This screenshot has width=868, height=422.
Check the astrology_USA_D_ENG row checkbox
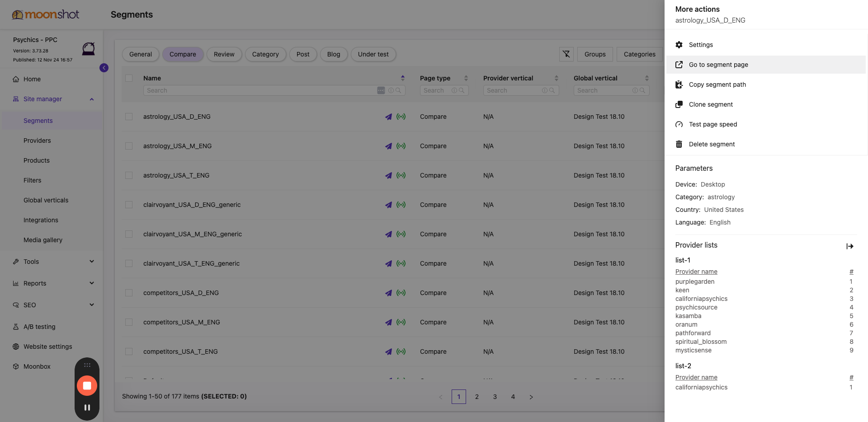(x=129, y=117)
